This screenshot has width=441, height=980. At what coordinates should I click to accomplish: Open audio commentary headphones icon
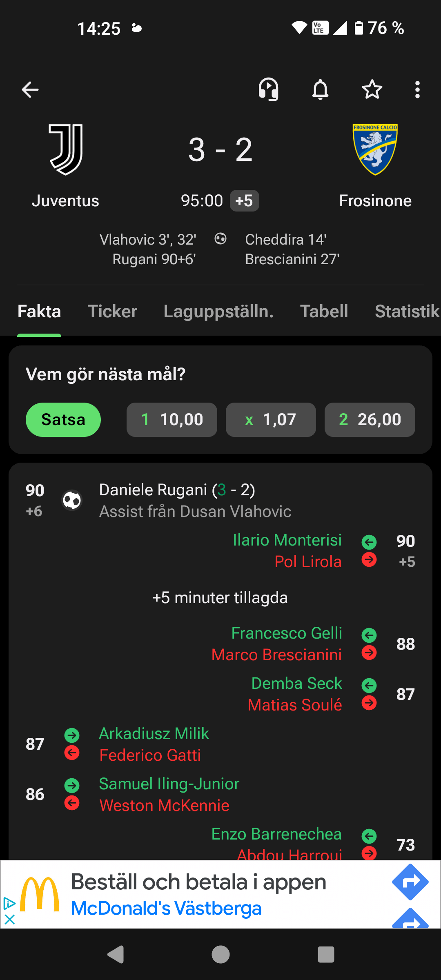[x=268, y=89]
